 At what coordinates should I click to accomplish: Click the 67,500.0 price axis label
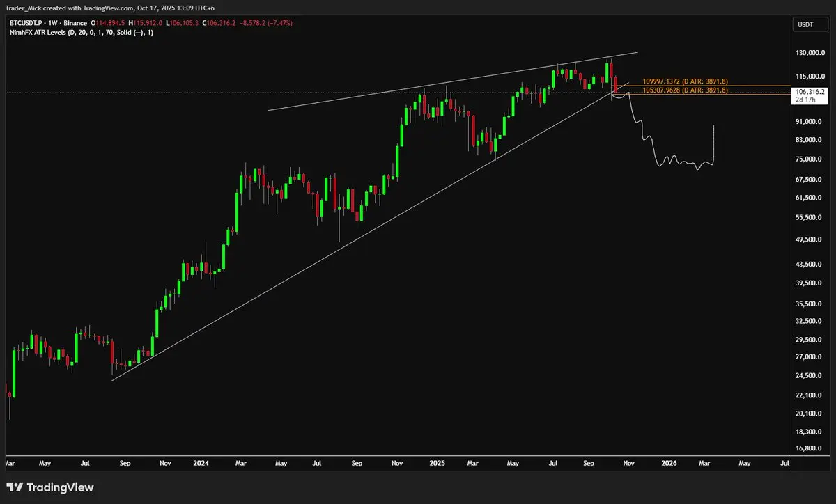pyautogui.click(x=810, y=180)
